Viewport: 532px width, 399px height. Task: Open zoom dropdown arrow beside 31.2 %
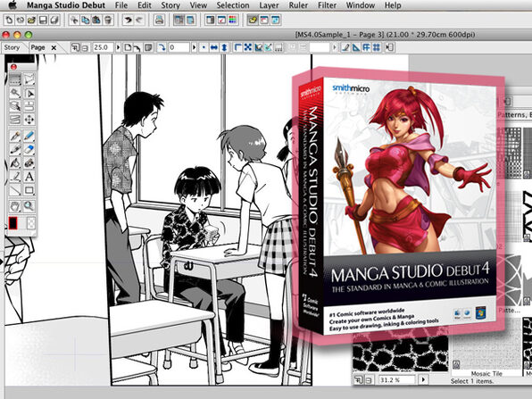pyautogui.click(x=423, y=379)
